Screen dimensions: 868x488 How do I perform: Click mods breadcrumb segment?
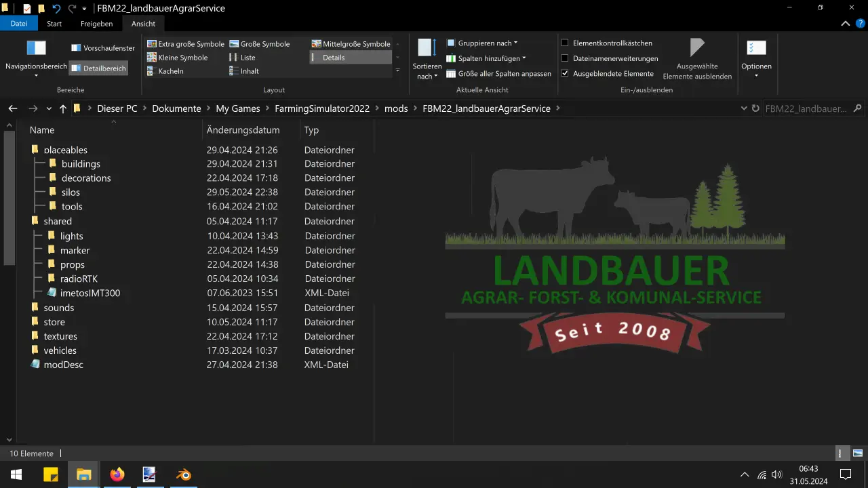coord(396,108)
